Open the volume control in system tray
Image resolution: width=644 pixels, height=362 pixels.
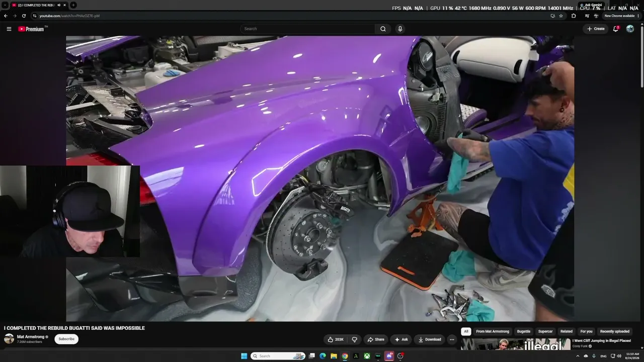click(x=619, y=356)
